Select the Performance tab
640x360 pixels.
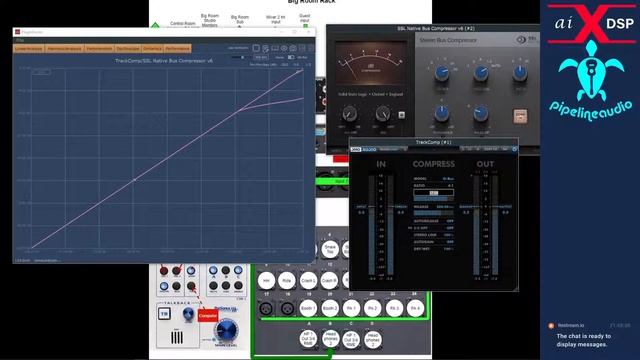[178, 49]
